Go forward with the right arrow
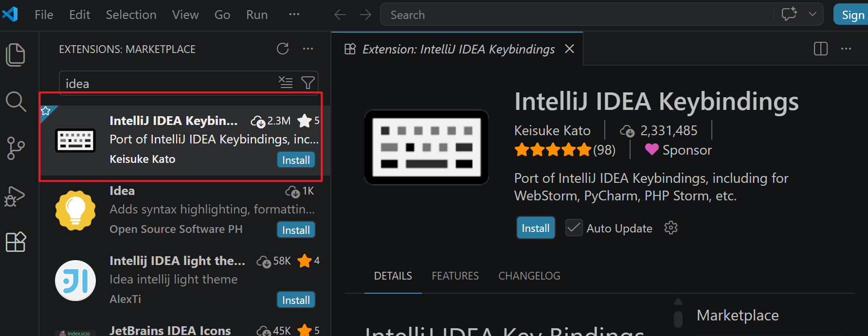868x336 pixels. 365,15
